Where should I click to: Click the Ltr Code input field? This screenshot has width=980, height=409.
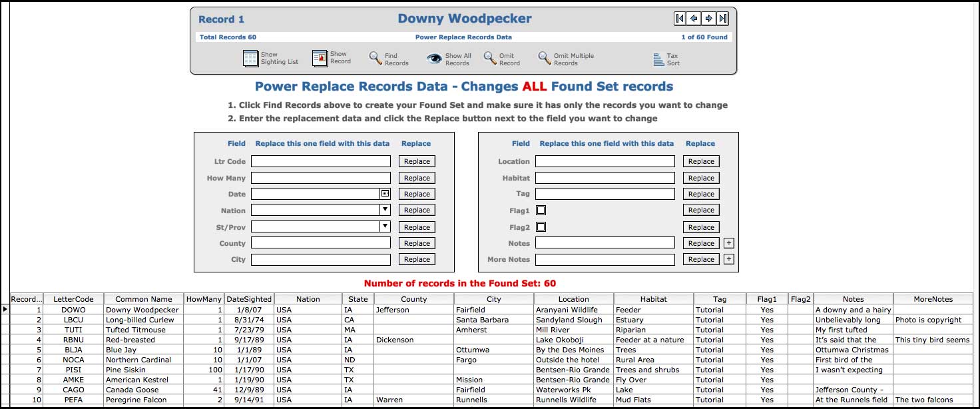point(321,161)
